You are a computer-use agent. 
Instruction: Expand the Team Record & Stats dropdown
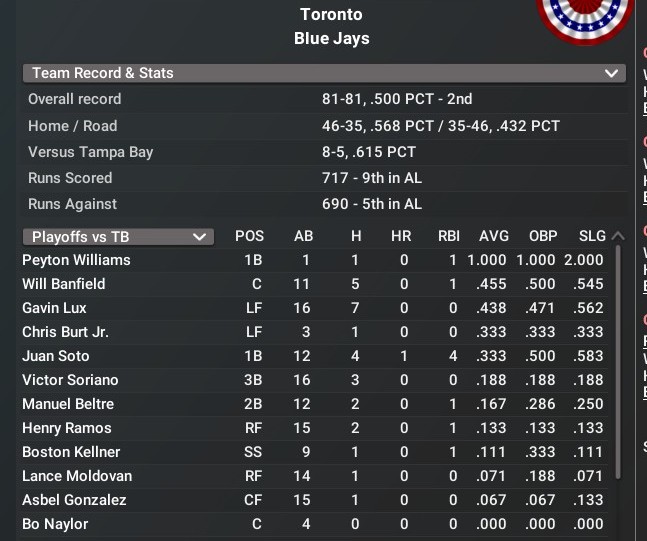(611, 73)
